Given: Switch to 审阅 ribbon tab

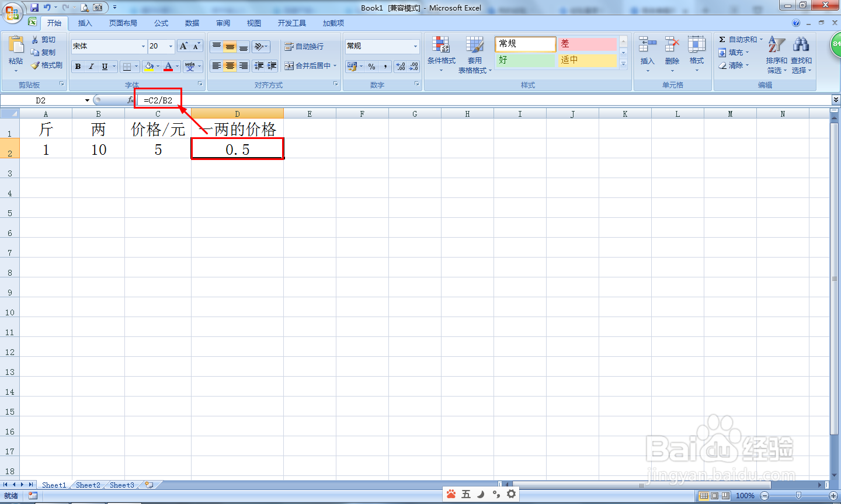Looking at the screenshot, I should pos(223,23).
